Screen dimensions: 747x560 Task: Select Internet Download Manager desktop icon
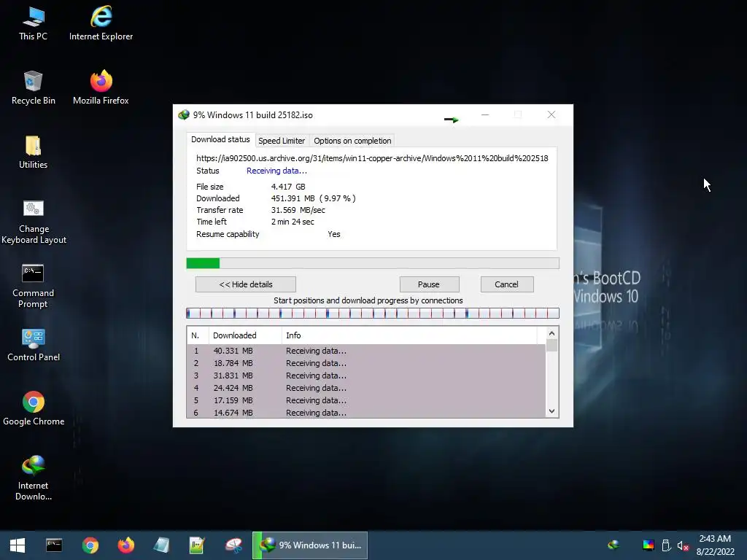(x=34, y=477)
